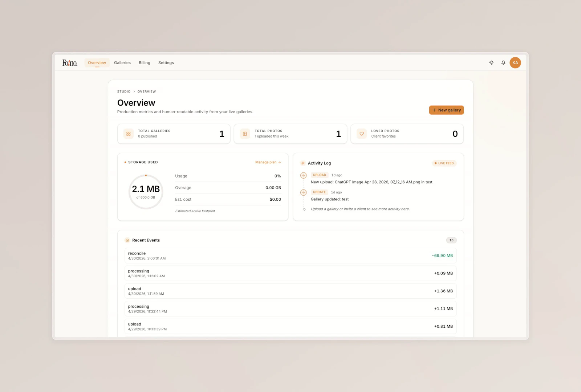Click the 'Gallery updated: test' log entry

[x=330, y=199]
